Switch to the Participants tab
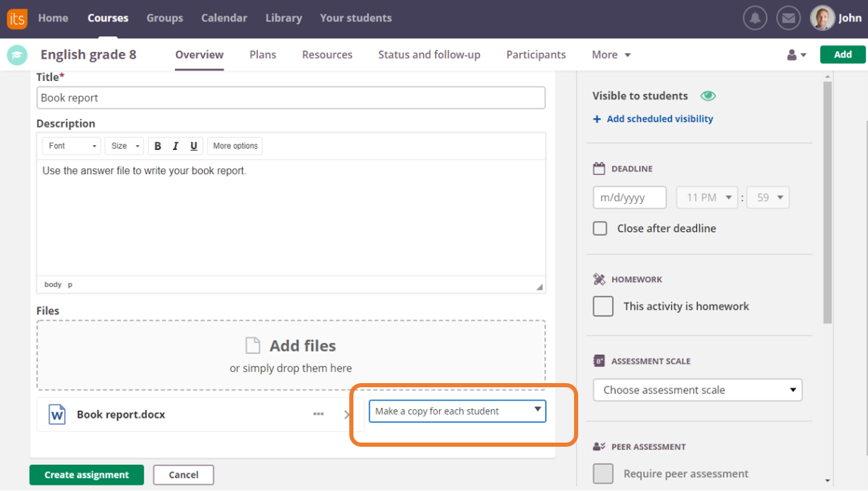 [x=535, y=55]
